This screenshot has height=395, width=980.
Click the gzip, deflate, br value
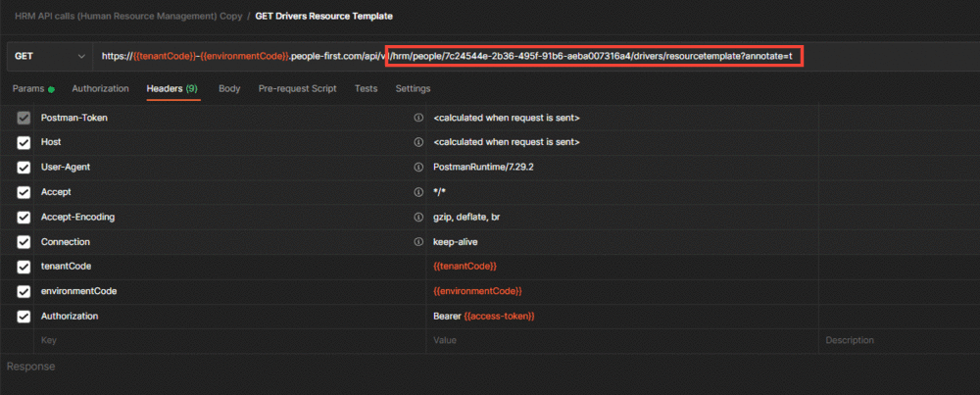466,217
